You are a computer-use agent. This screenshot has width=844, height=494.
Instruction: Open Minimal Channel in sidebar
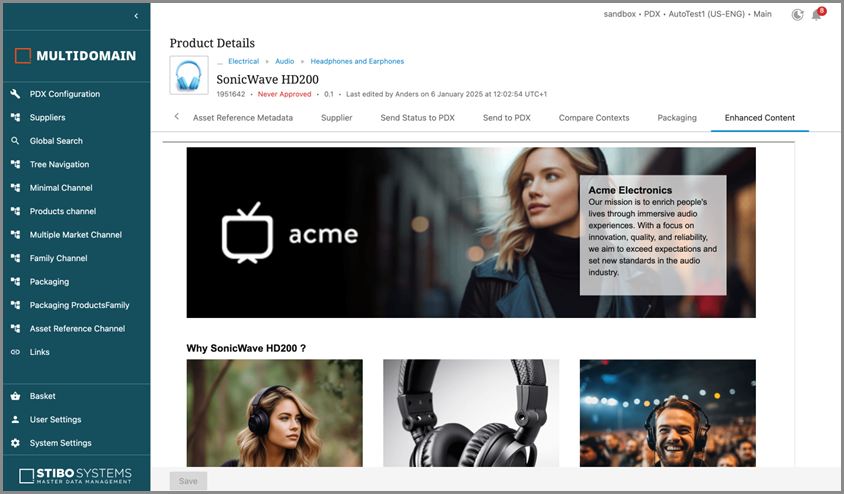click(61, 188)
